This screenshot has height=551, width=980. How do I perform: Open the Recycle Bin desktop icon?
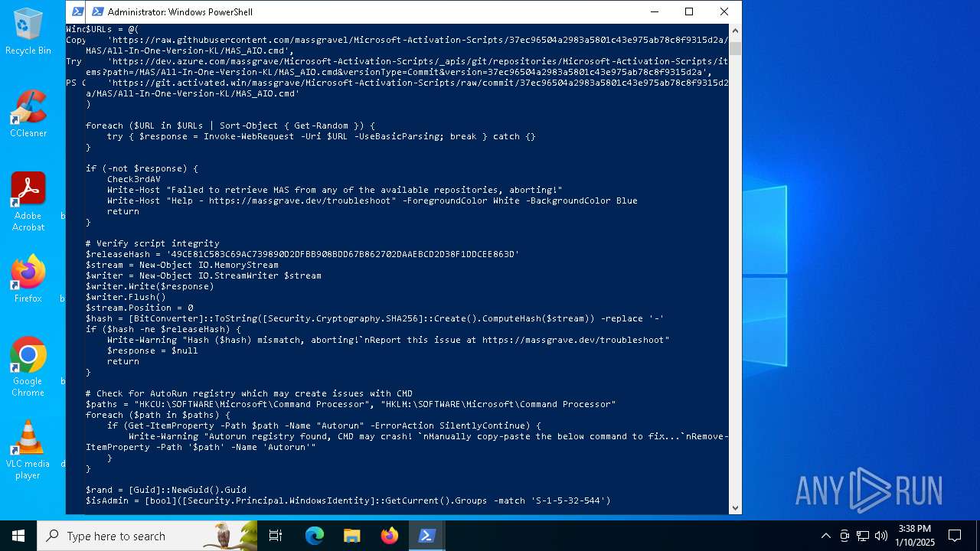[x=28, y=31]
